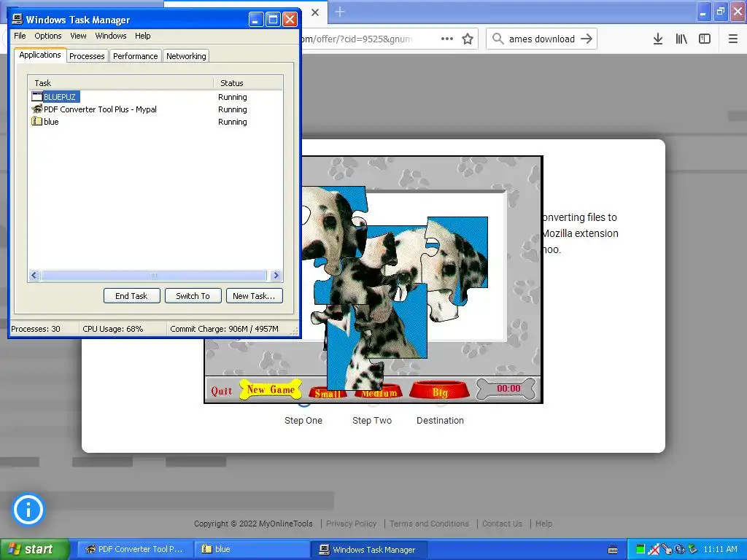Click inside the browser search field
The height and width of the screenshot is (560, 747).
tap(542, 39)
